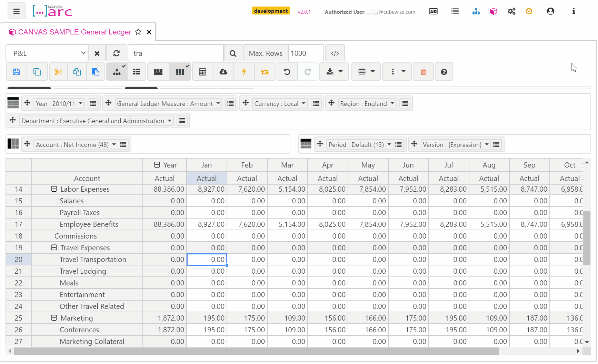Click the code view button
598x364 pixels.
[x=335, y=53]
